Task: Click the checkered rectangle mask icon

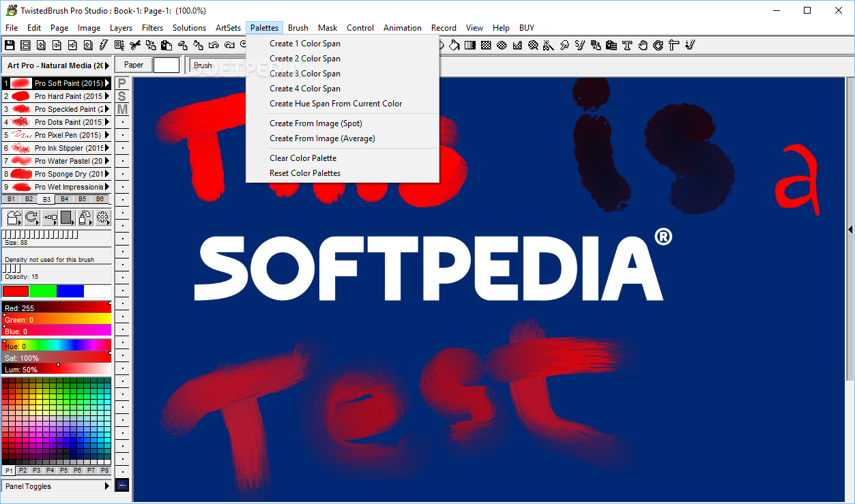Action: pos(486,45)
